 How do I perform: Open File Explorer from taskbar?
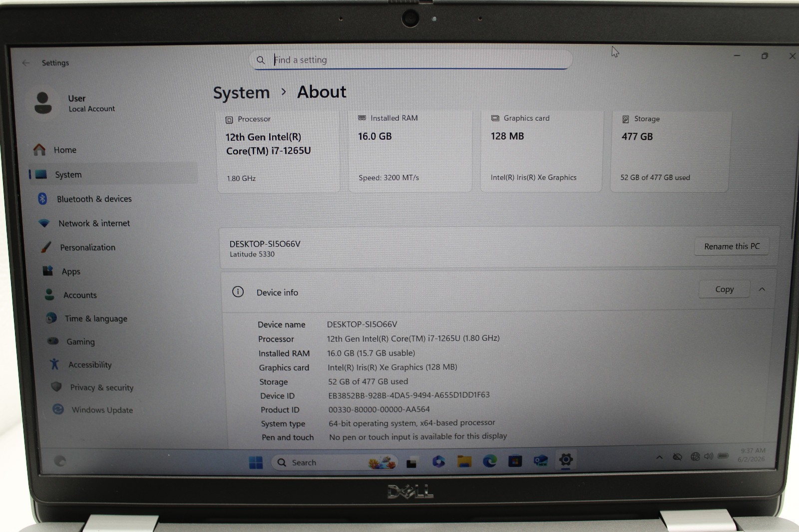tap(464, 462)
